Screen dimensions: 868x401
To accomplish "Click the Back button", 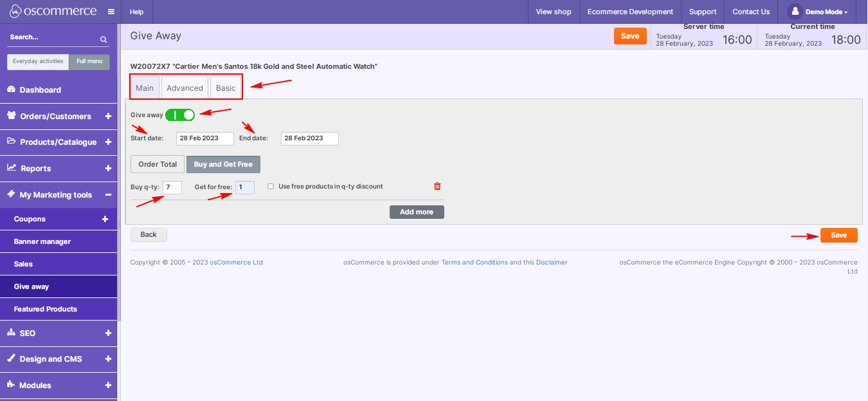I will (149, 234).
